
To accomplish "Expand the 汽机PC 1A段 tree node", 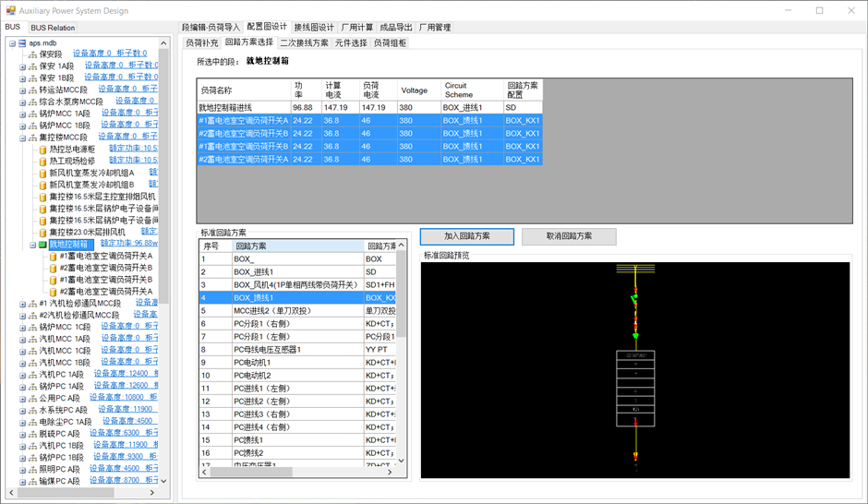I will pos(22,375).
